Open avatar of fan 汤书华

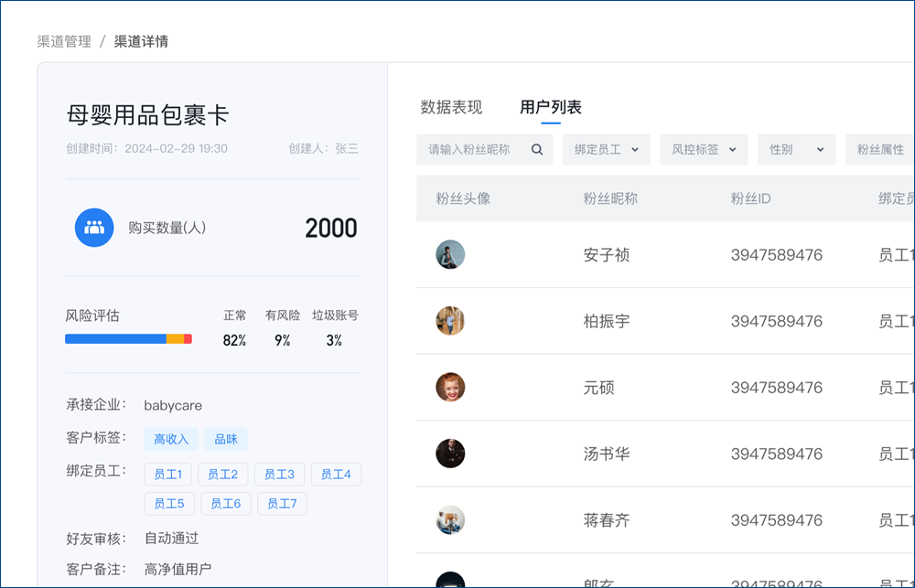tap(450, 454)
